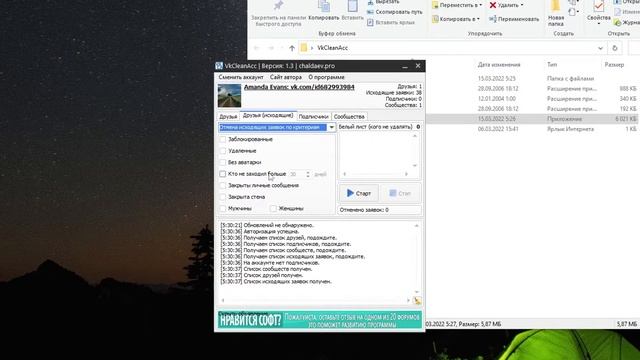Expand the Копировать в dropdown in Explorer
Screen dimensions: 640x360
[478, 19]
